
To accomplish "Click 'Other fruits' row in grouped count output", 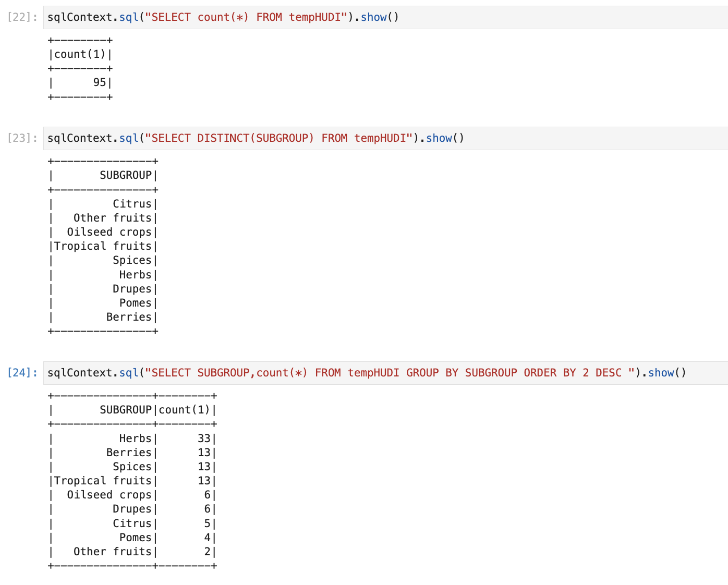I will coord(112,552).
